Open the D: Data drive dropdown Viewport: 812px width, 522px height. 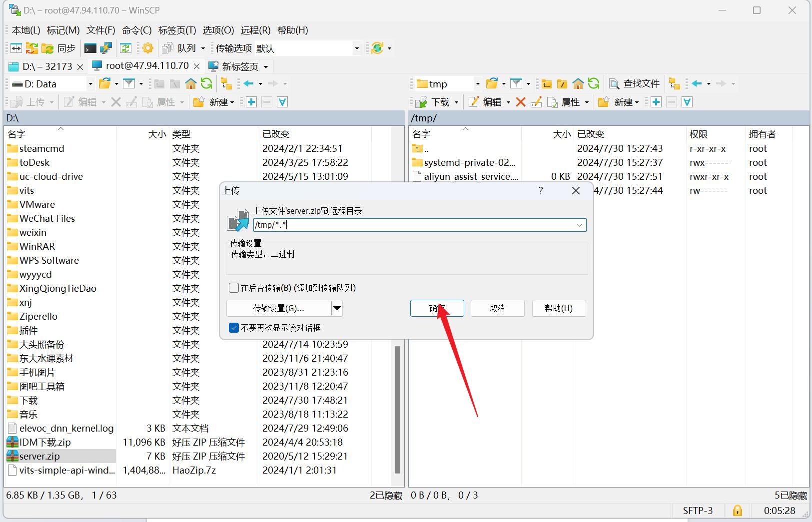pos(90,83)
